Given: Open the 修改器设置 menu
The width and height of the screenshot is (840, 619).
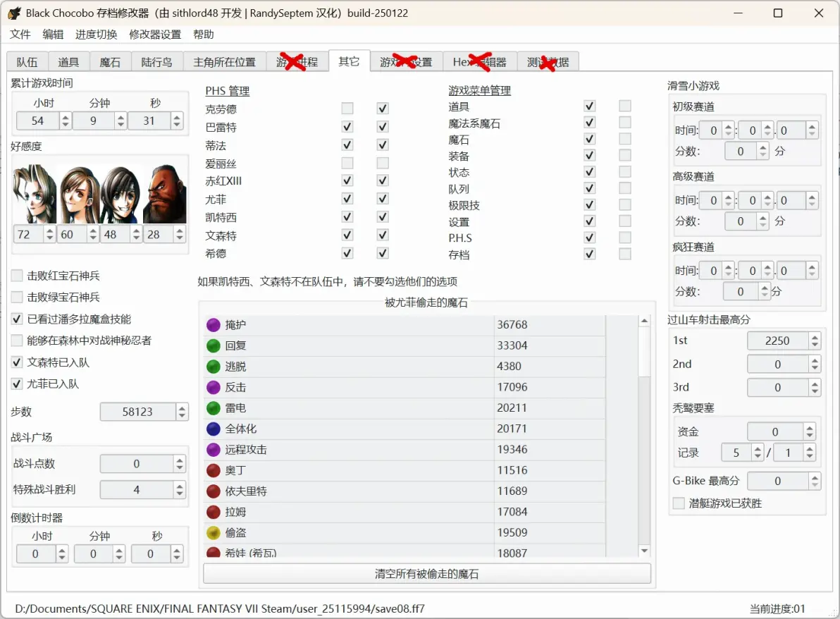Looking at the screenshot, I should click(155, 35).
